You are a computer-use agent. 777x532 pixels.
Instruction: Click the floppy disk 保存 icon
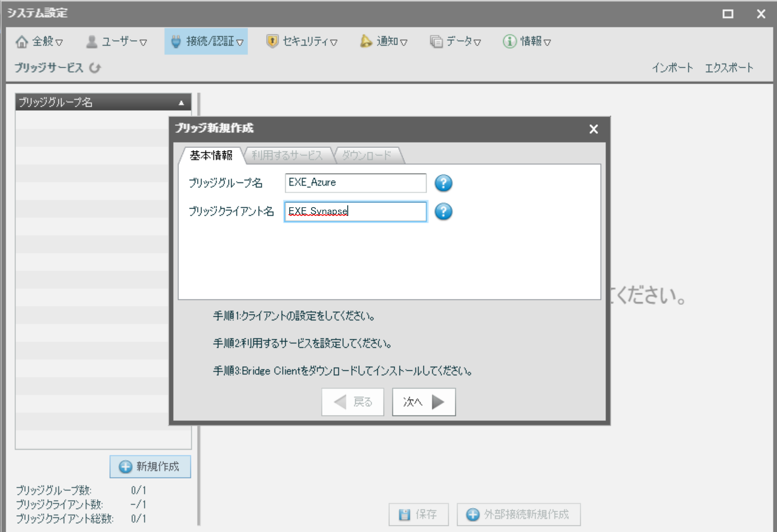coord(405,514)
